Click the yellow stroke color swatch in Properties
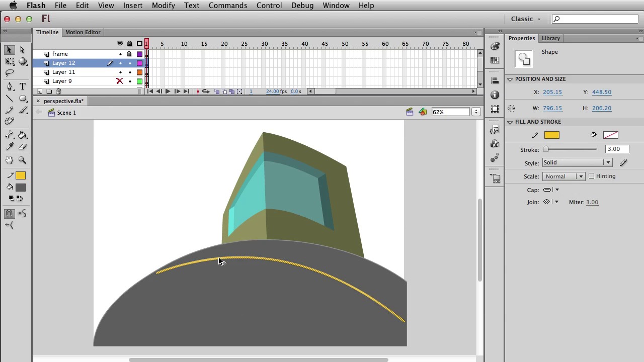This screenshot has height=362, width=644. tap(551, 135)
